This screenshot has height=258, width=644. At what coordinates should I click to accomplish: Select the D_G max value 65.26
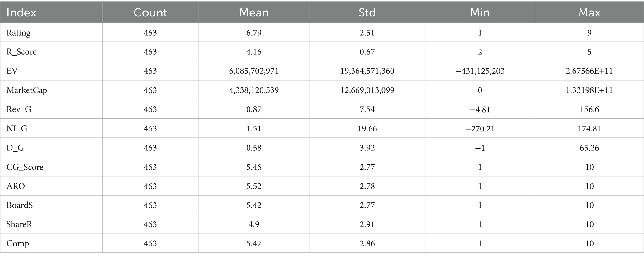click(x=589, y=148)
